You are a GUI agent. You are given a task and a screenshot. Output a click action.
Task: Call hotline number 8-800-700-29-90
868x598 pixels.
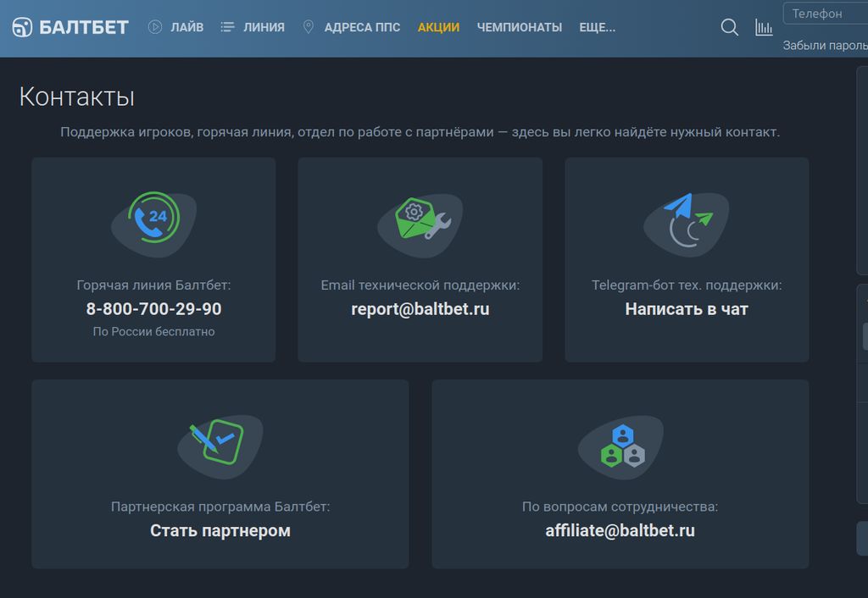(x=154, y=308)
